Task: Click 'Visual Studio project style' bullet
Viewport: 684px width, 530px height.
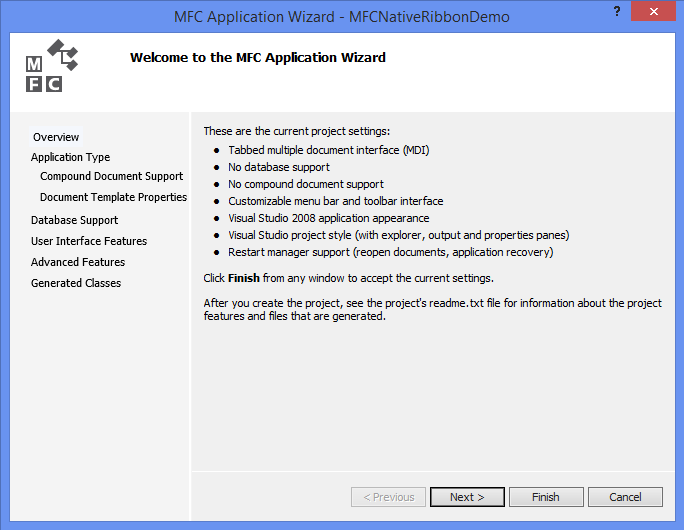Action: click(x=399, y=235)
